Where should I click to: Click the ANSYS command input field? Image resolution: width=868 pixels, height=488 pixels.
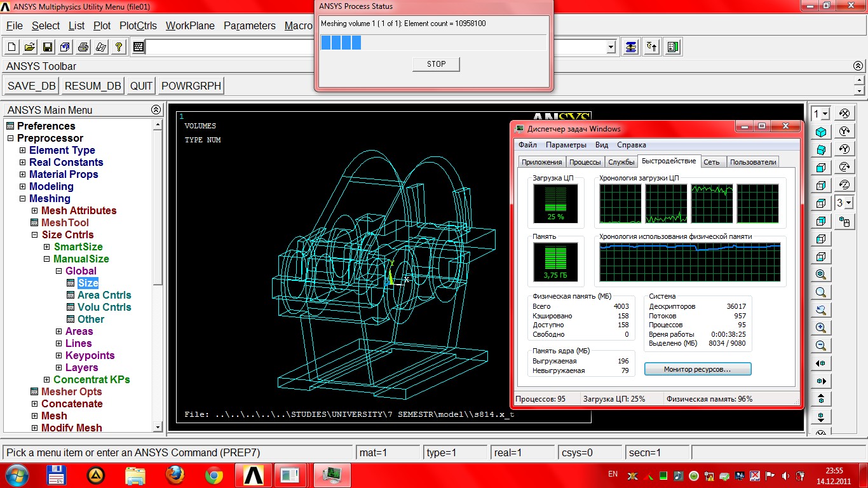[231, 47]
